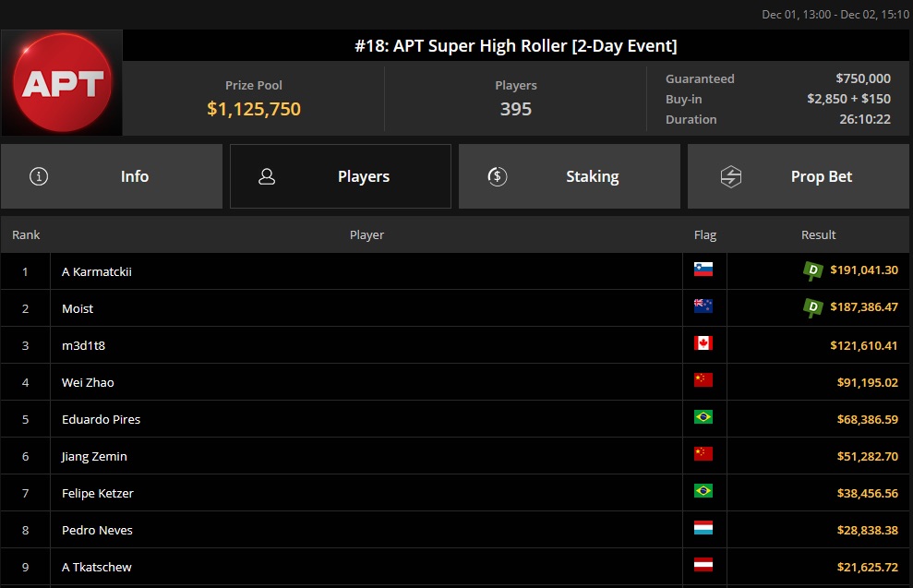Click the Prop Bet hexagon icon
Viewport: 913px width, 588px height.
click(x=730, y=176)
